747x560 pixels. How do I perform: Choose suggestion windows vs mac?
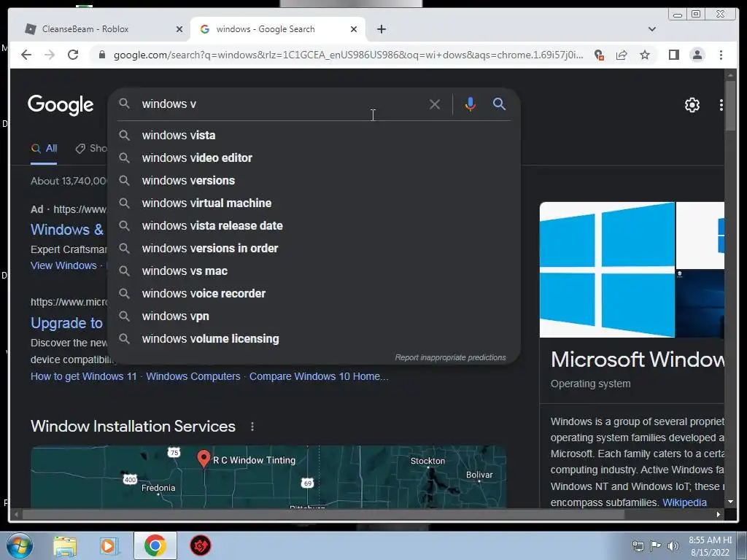(x=314, y=271)
